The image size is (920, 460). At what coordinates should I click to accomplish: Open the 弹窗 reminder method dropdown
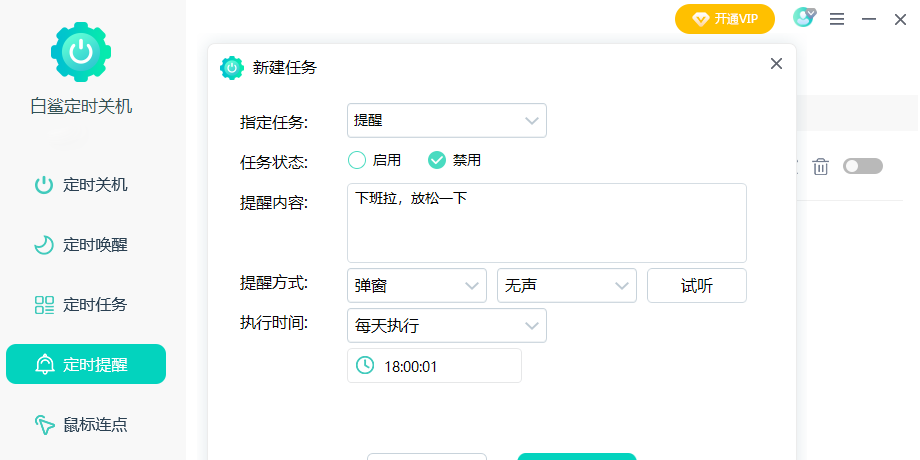click(x=416, y=286)
